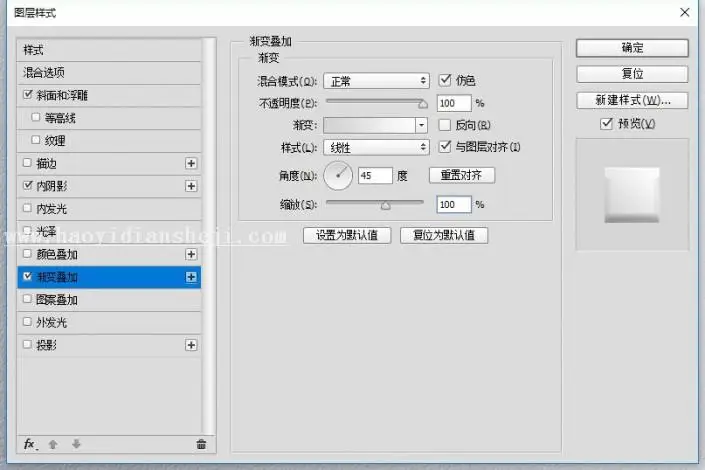Click the 不透明度 value field
Viewport: 705px width, 470px height.
(x=454, y=103)
